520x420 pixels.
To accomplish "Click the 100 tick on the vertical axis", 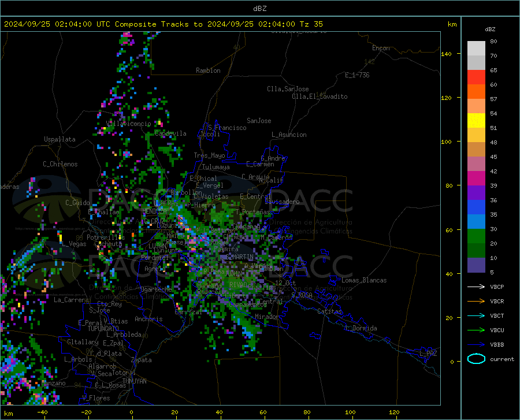I will [x=447, y=142].
